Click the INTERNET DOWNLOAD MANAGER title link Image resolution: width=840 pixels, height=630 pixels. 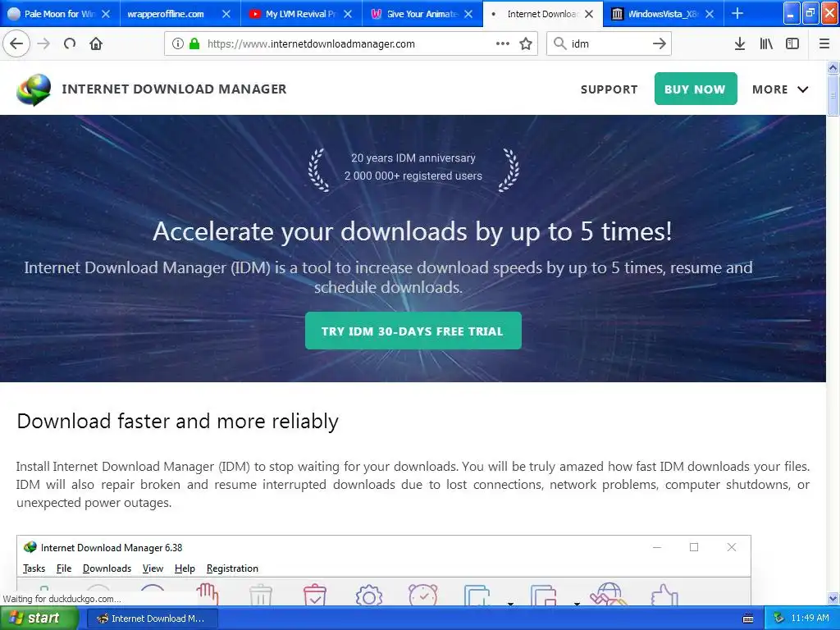(174, 89)
